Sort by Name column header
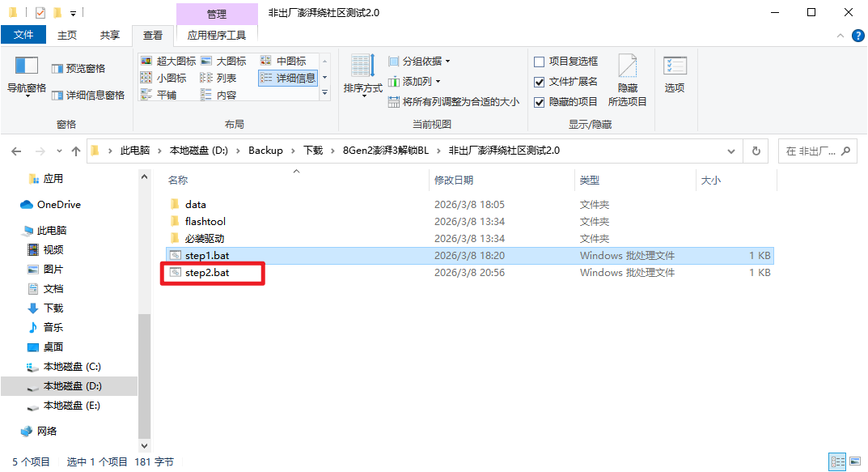The image size is (868, 472). coord(296,180)
